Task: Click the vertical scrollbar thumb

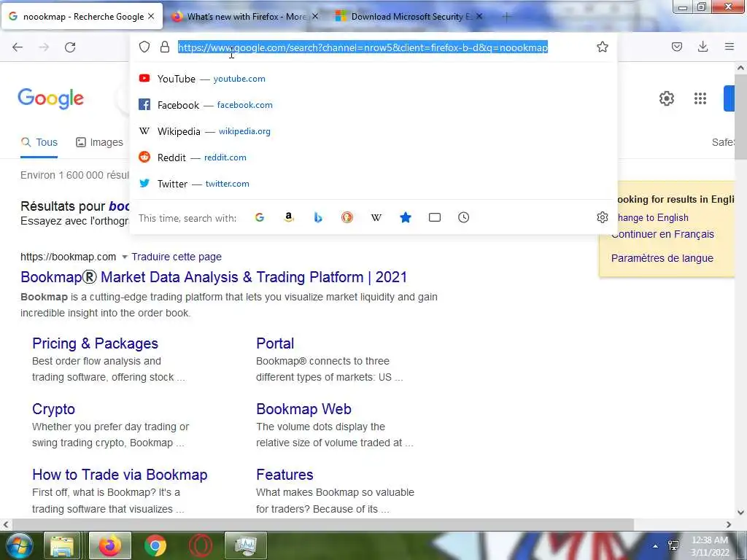Action: (740, 117)
